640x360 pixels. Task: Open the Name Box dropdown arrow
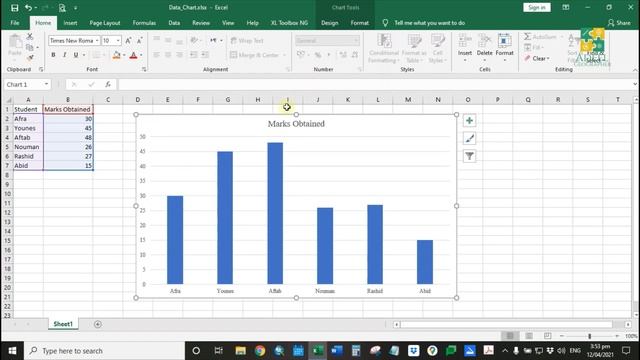47,84
